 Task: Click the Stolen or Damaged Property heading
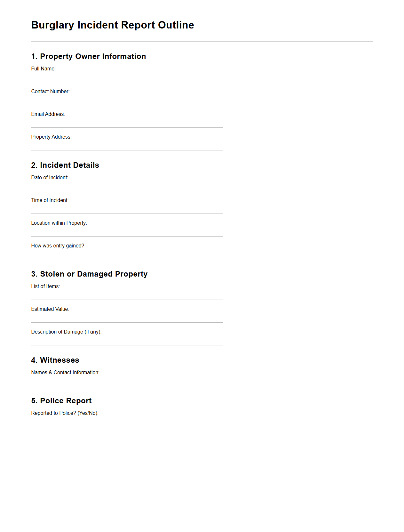tap(90, 274)
